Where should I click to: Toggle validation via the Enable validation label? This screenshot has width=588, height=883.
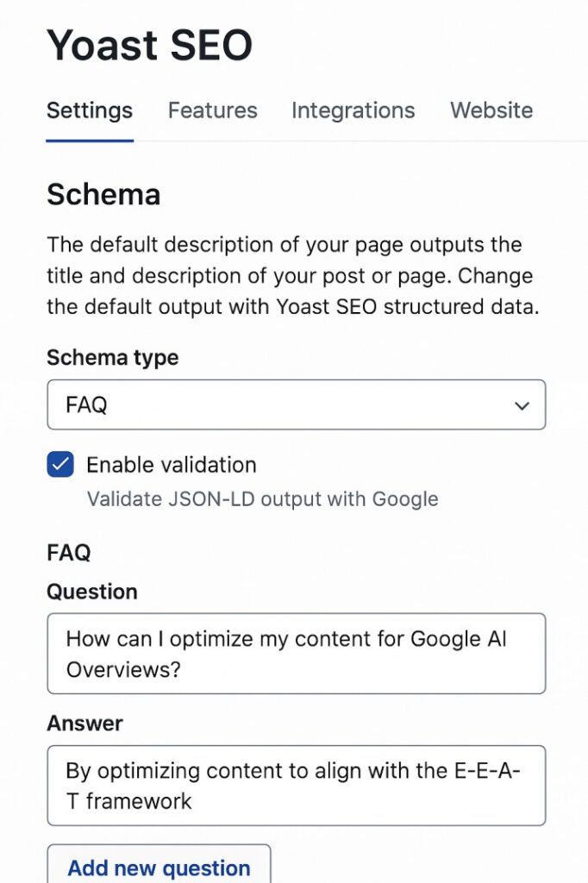tap(170, 465)
